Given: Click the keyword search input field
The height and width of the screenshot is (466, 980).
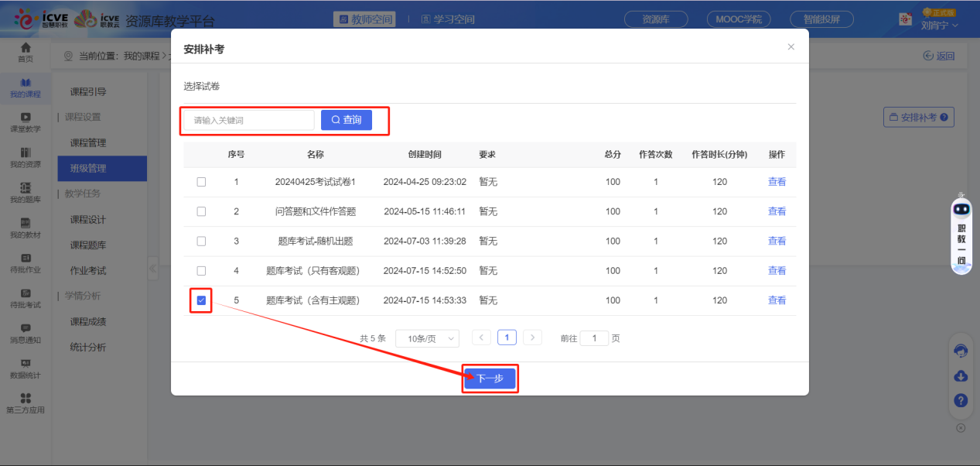Looking at the screenshot, I should (249, 120).
